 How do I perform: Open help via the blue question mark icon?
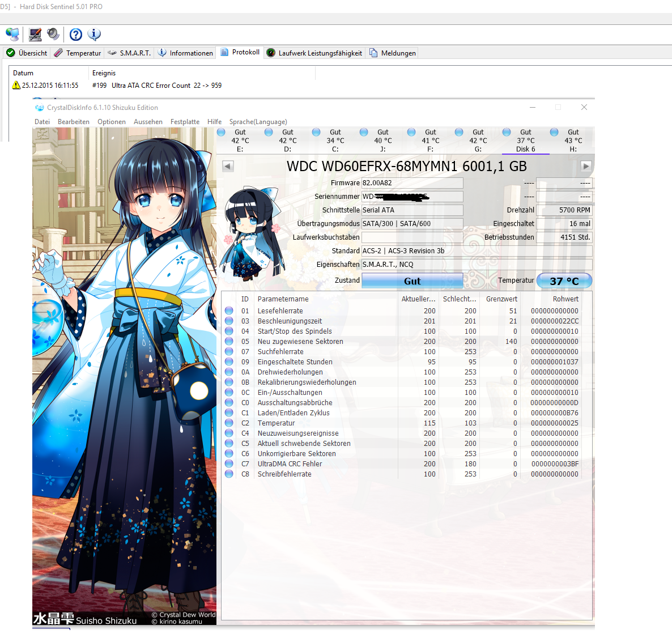[76, 34]
